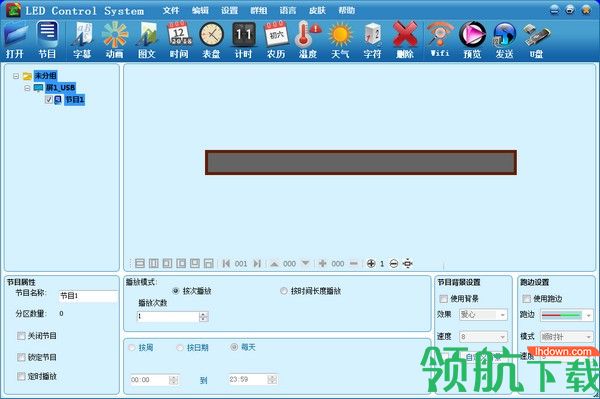Click the up triangle before 000
This screenshot has width=600, height=399.
[274, 264]
